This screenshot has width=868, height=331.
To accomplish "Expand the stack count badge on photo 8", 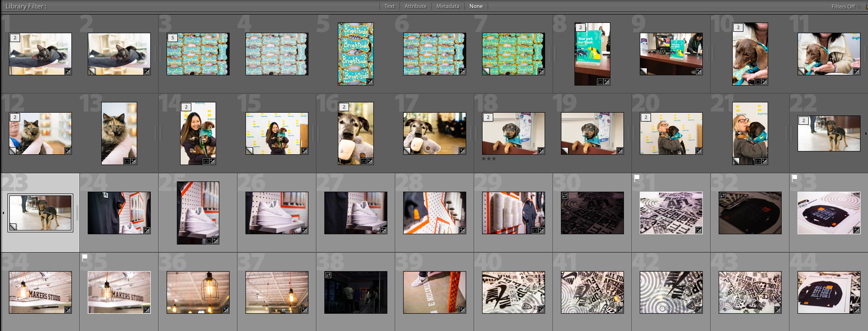I will tap(580, 27).
